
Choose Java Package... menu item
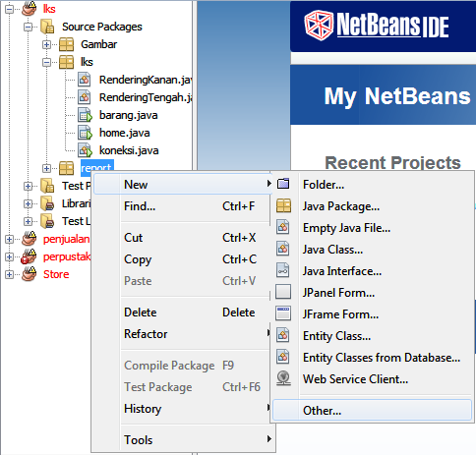click(x=372, y=206)
